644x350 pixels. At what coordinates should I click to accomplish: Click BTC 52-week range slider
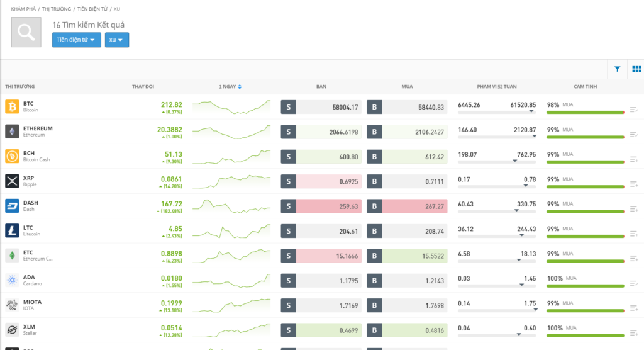[497, 112]
